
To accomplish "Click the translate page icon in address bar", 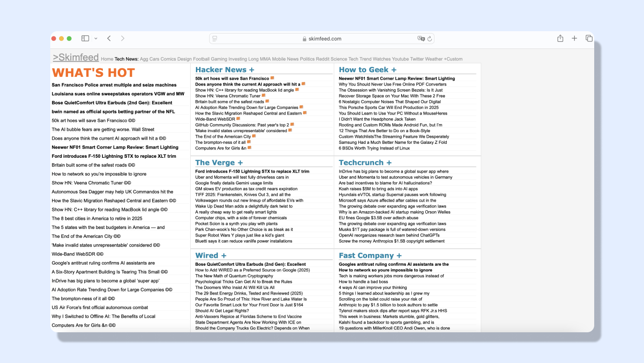I will click(x=421, y=39).
